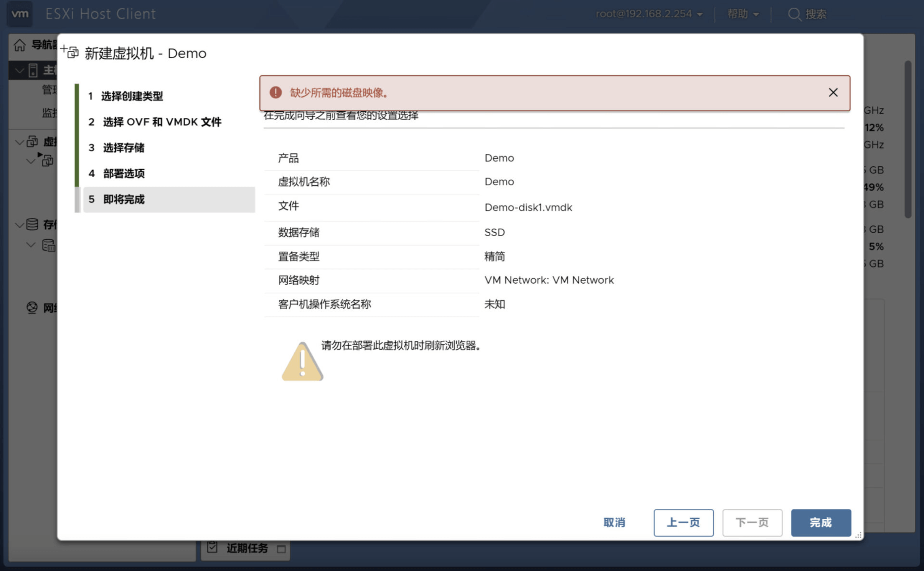Click the 上一页 previous page button

[683, 523]
